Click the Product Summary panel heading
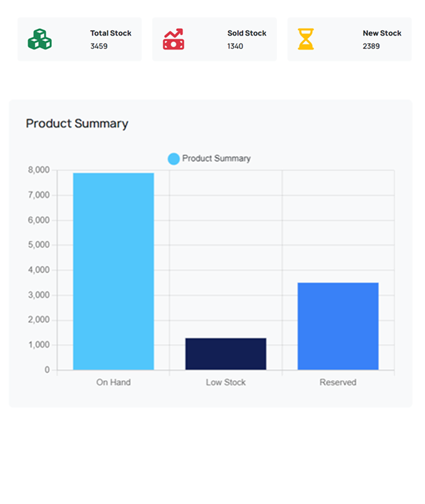The width and height of the screenshot is (425, 504). (77, 123)
